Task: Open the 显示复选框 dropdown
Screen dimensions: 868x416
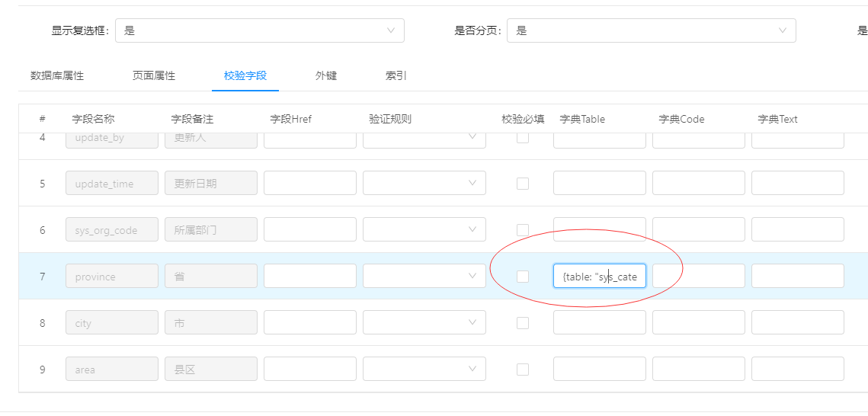Action: pyautogui.click(x=260, y=30)
